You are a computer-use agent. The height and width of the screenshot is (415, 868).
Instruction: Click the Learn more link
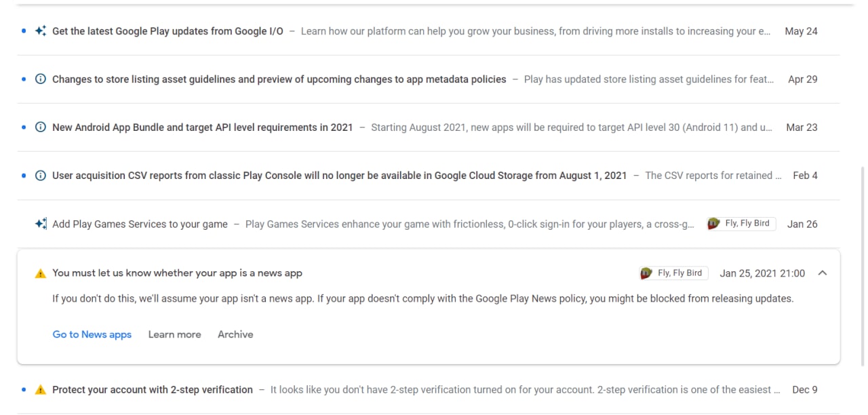tap(174, 334)
